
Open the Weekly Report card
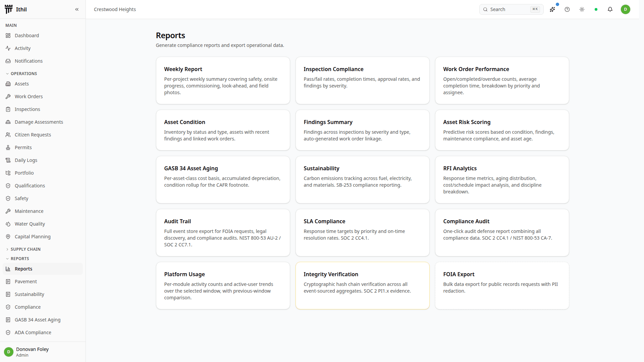223,80
